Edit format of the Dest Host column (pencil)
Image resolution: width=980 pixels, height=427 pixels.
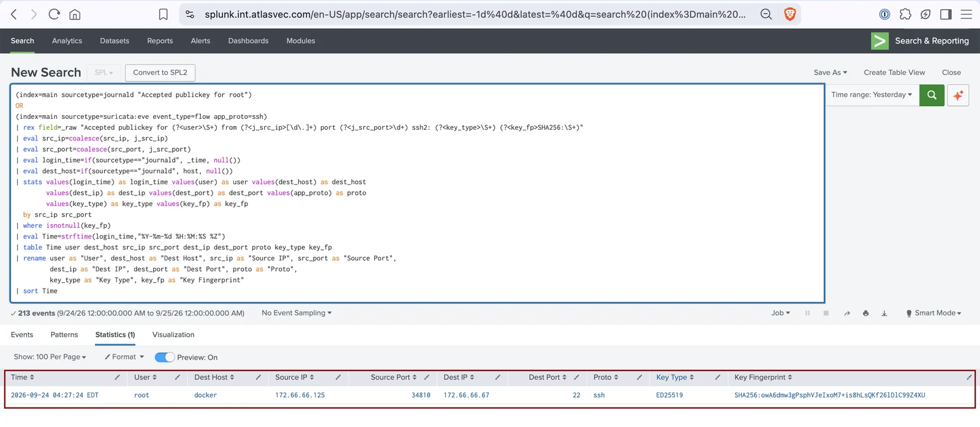[x=258, y=377]
